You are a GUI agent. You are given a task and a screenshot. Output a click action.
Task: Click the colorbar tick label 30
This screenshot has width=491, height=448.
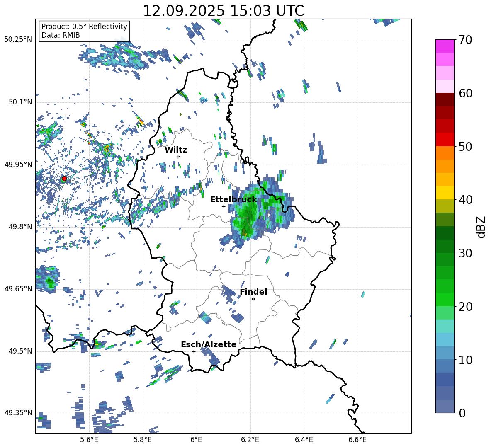(465, 253)
